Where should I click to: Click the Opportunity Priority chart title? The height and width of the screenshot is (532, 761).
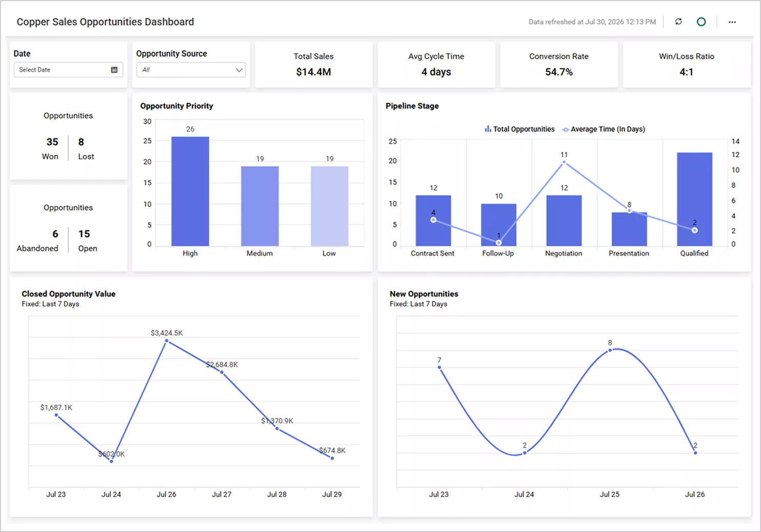[x=176, y=106]
